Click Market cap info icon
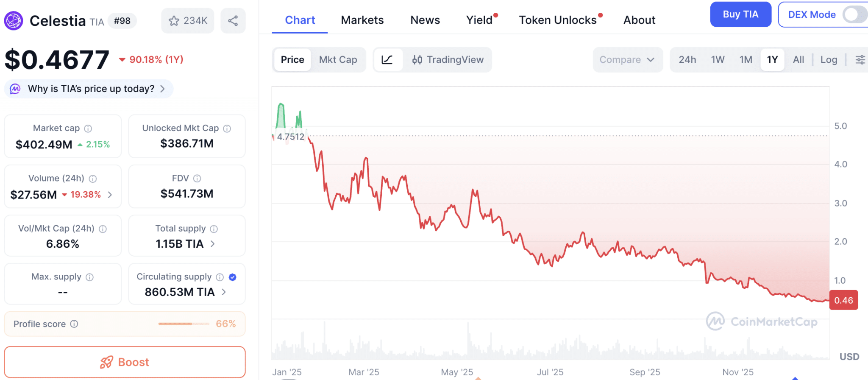 [88, 129]
